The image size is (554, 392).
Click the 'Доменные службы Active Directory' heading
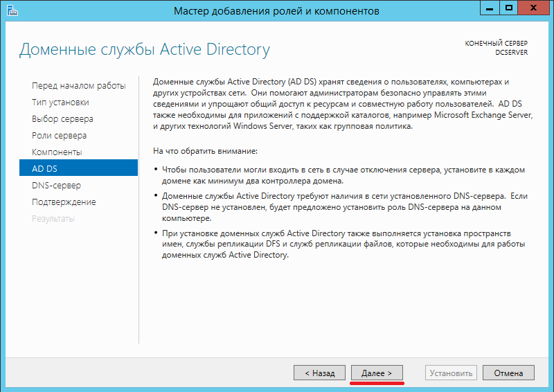(144, 50)
